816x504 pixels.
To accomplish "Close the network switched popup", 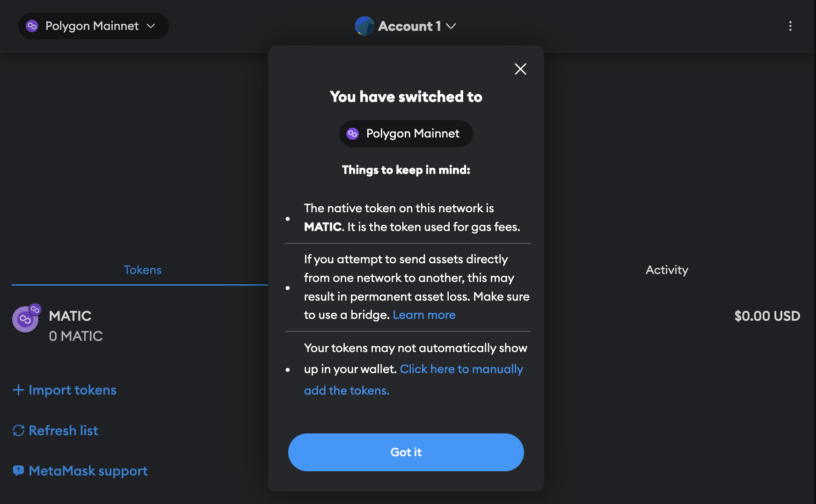I will [520, 69].
